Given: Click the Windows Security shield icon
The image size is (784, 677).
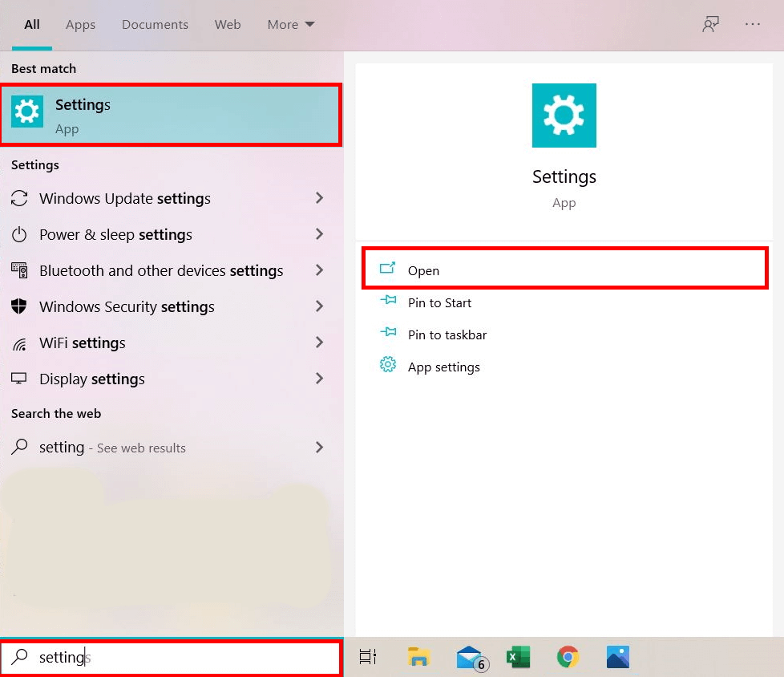Looking at the screenshot, I should [19, 306].
